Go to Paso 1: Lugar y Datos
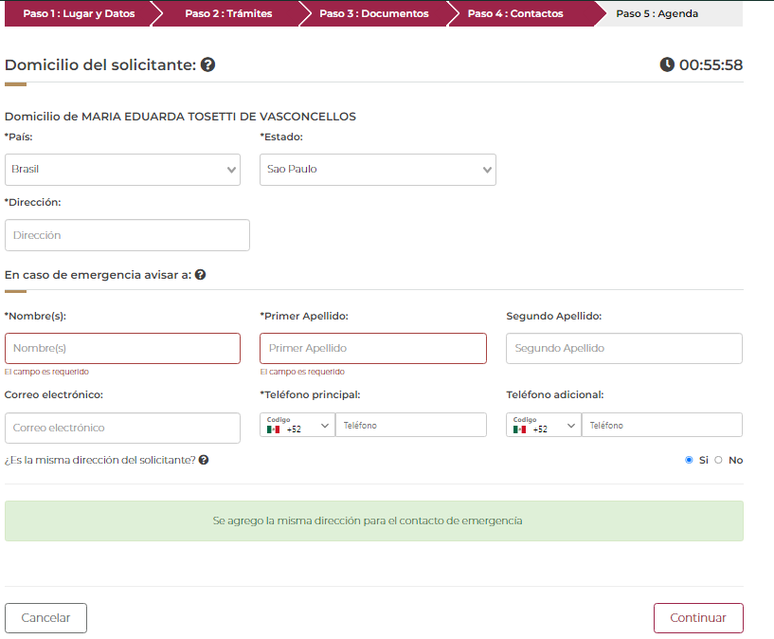774x639 pixels. pos(76,14)
